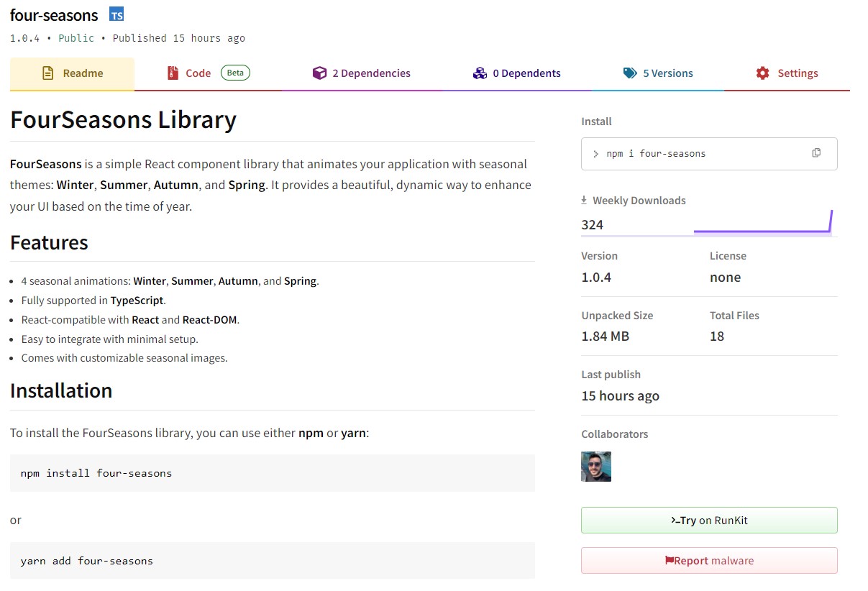Click the Dependents cubes icon
Screen dimensions: 868x591
tap(480, 73)
